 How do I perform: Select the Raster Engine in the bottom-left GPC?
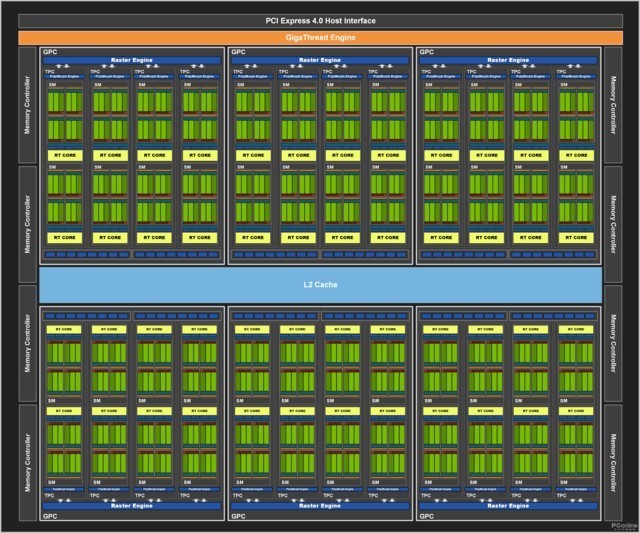130,507
